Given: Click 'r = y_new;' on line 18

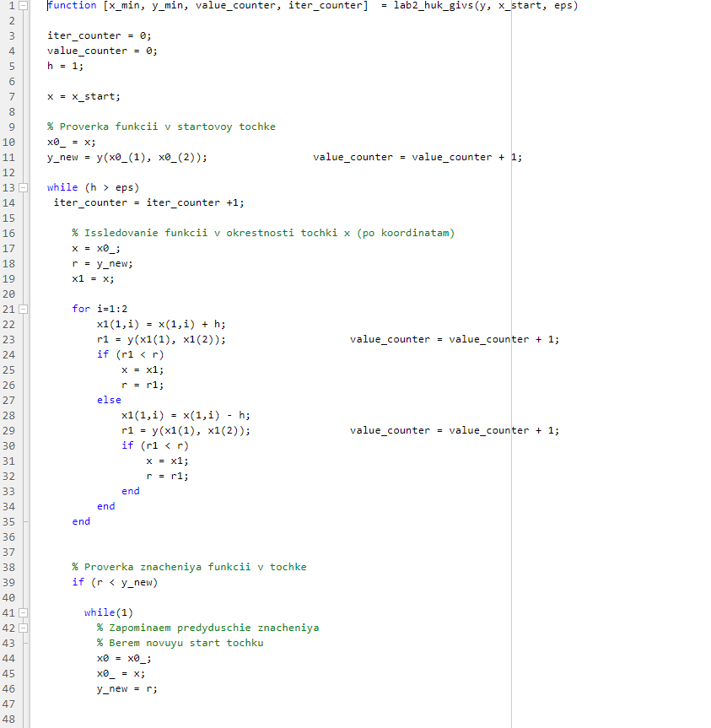Looking at the screenshot, I should [x=103, y=264].
